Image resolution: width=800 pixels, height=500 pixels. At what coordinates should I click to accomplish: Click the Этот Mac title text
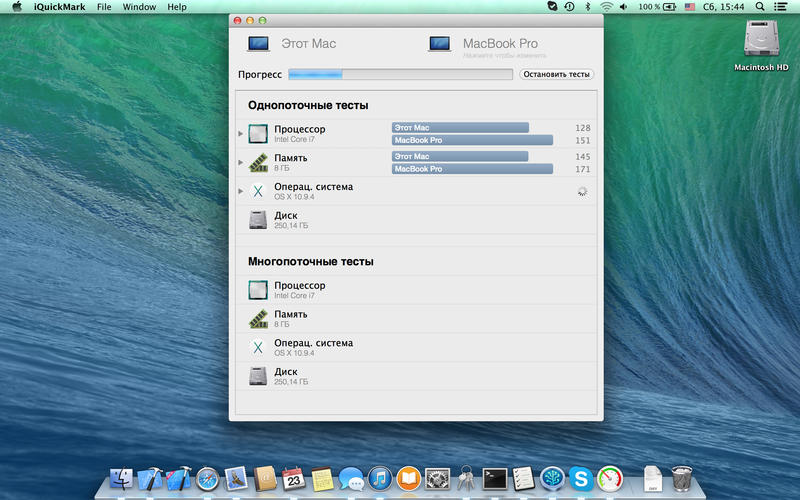click(309, 44)
